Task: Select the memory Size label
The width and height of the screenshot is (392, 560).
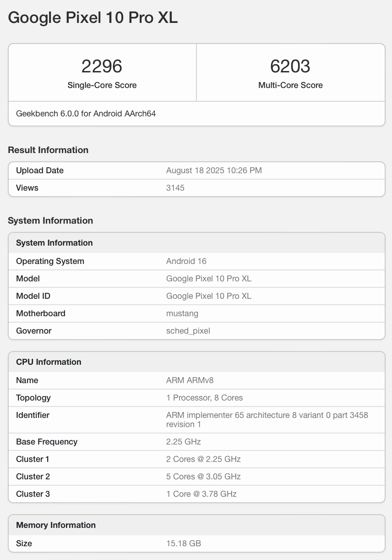Action: [x=24, y=544]
